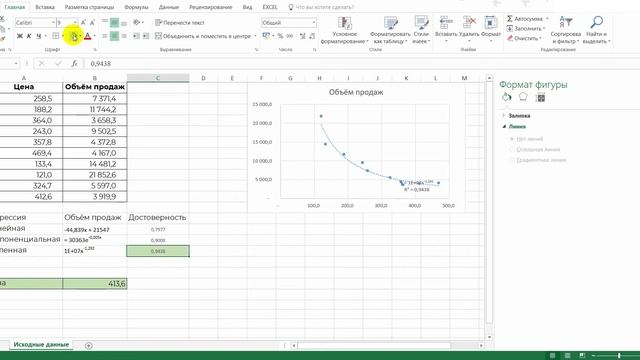
Task: Open Size & Properties tab in Формат фигуры
Action: point(540,98)
